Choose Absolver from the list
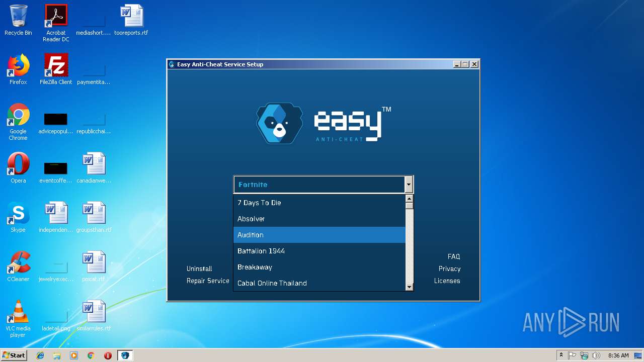This screenshot has height=362, width=644. (319, 219)
